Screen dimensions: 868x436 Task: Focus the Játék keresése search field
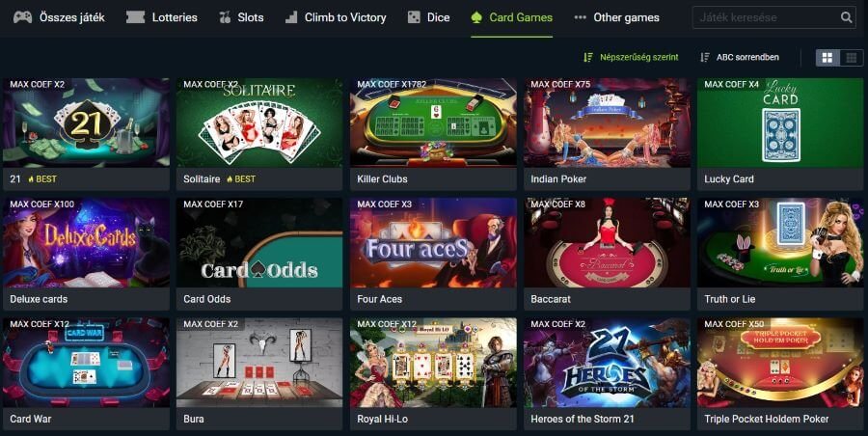pyautogui.click(x=767, y=17)
